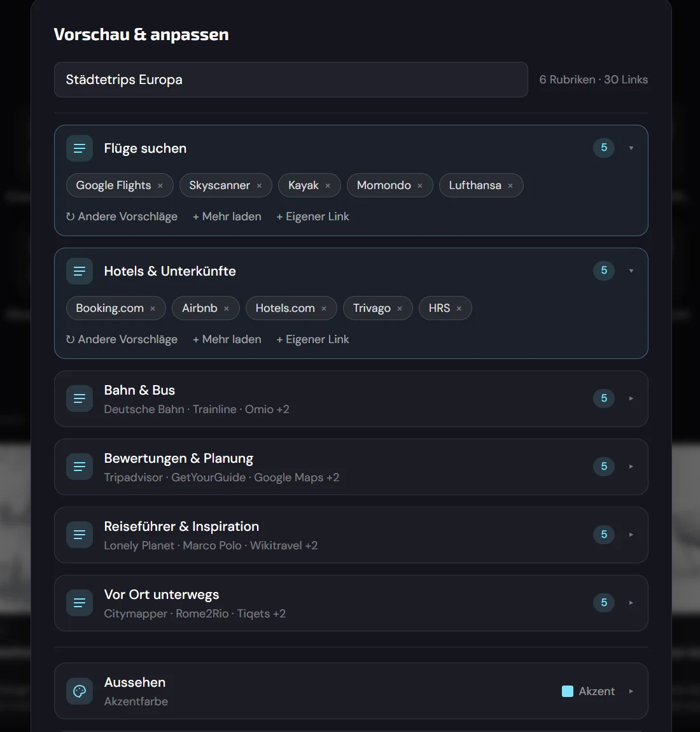Click the Airbnb chip label
This screenshot has height=732, width=700.
coord(200,309)
